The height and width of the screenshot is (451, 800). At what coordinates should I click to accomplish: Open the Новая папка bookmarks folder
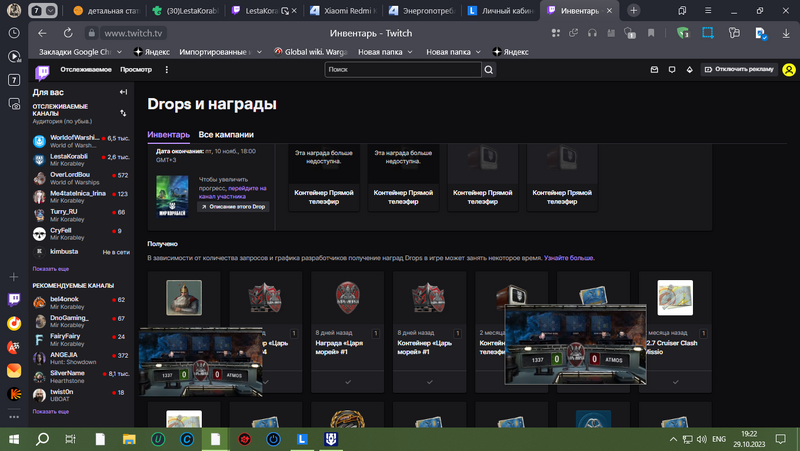point(380,51)
